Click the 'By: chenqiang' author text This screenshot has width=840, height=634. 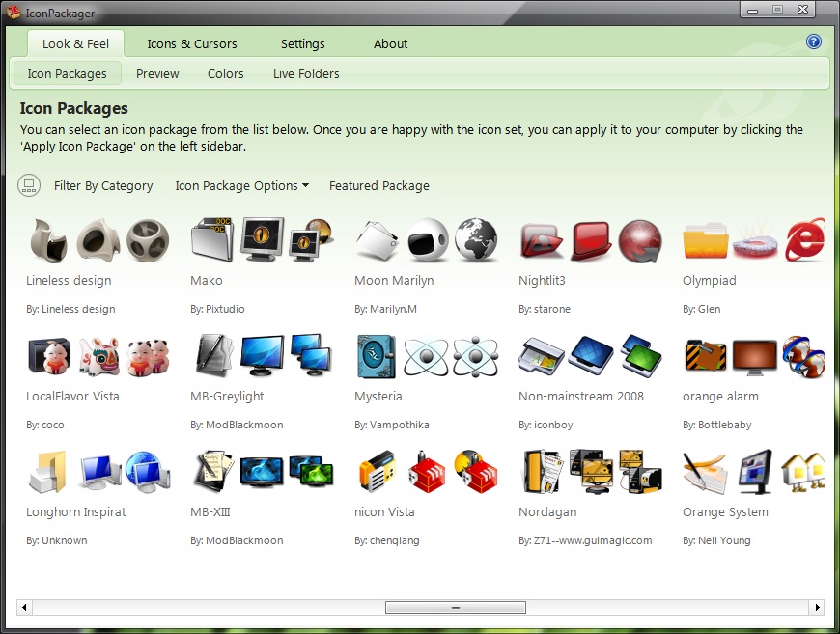pos(387,540)
